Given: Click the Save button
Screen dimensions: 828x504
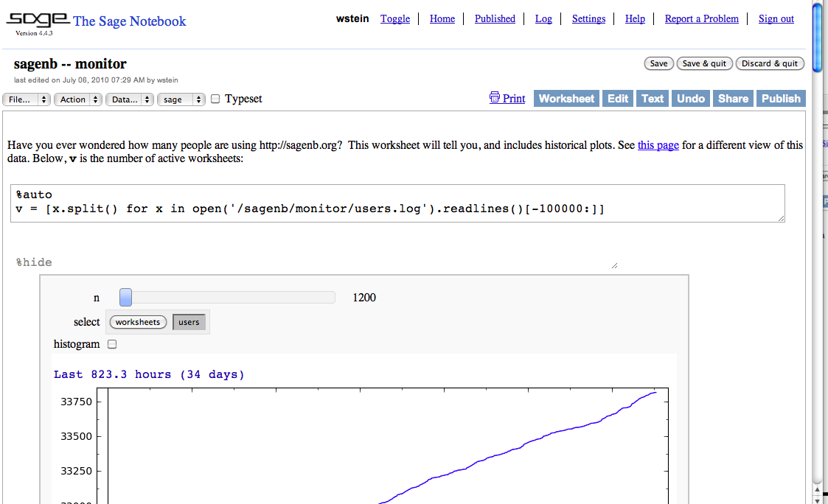Looking at the screenshot, I should click(658, 63).
